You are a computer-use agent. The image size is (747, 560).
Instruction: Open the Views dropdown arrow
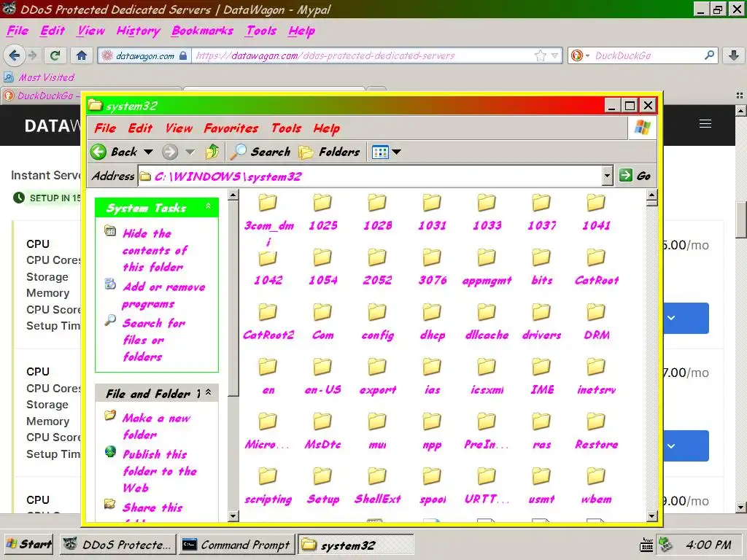tap(396, 152)
